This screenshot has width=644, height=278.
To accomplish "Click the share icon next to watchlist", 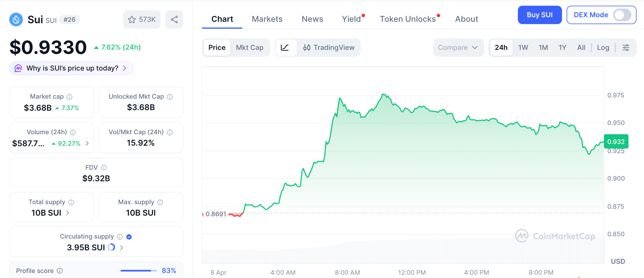I will click(x=174, y=19).
